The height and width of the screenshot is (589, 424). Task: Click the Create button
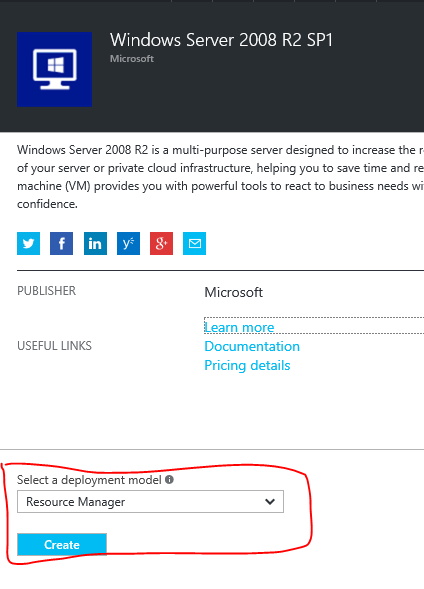pos(62,544)
